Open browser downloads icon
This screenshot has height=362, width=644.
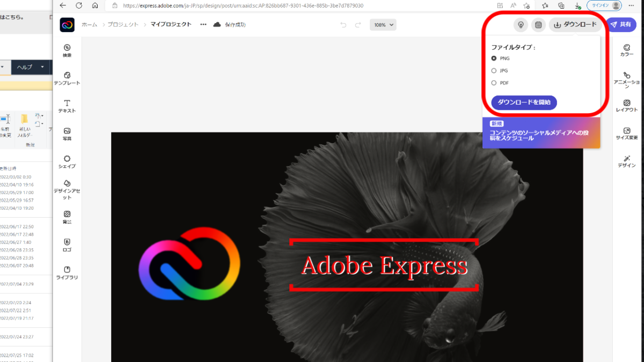[577, 5]
